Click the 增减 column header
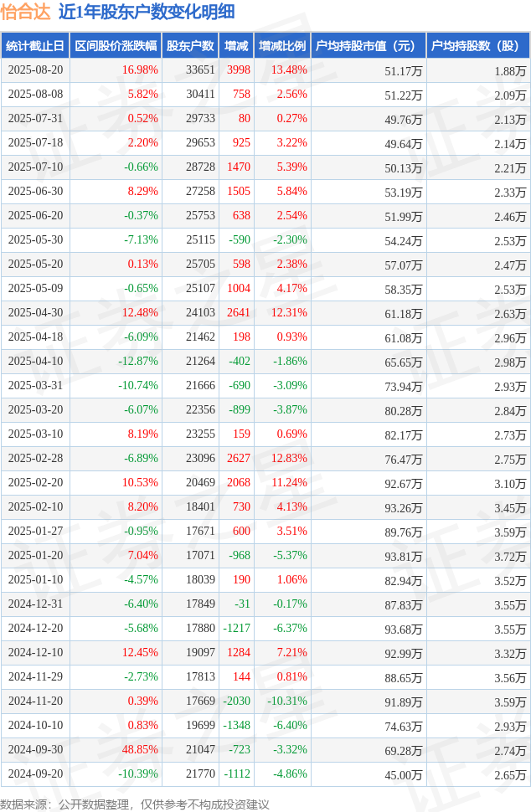This screenshot has height=812, width=531. click(236, 45)
